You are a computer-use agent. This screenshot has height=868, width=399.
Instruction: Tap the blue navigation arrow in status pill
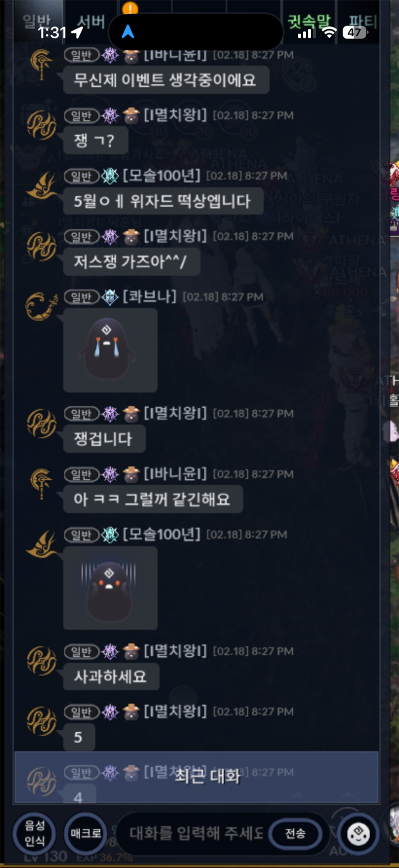click(128, 32)
